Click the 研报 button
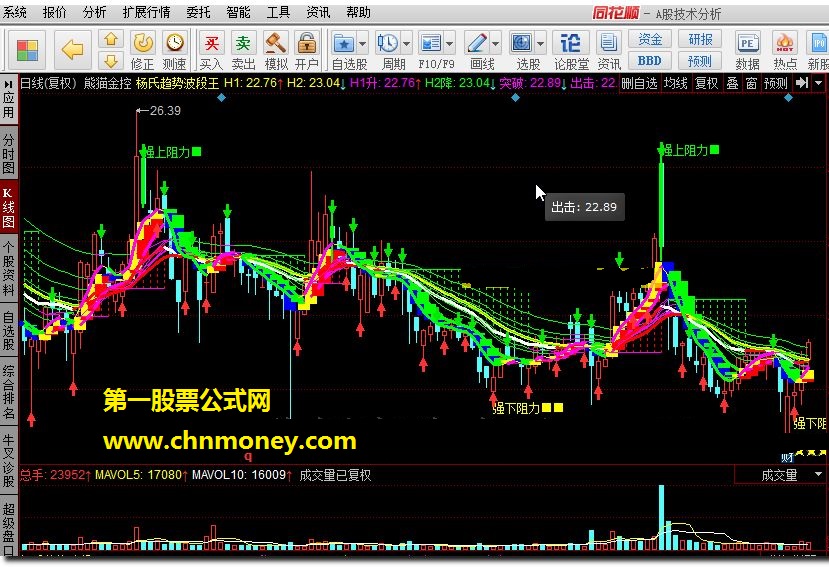Viewport: 829px width, 567px height. [x=700, y=40]
